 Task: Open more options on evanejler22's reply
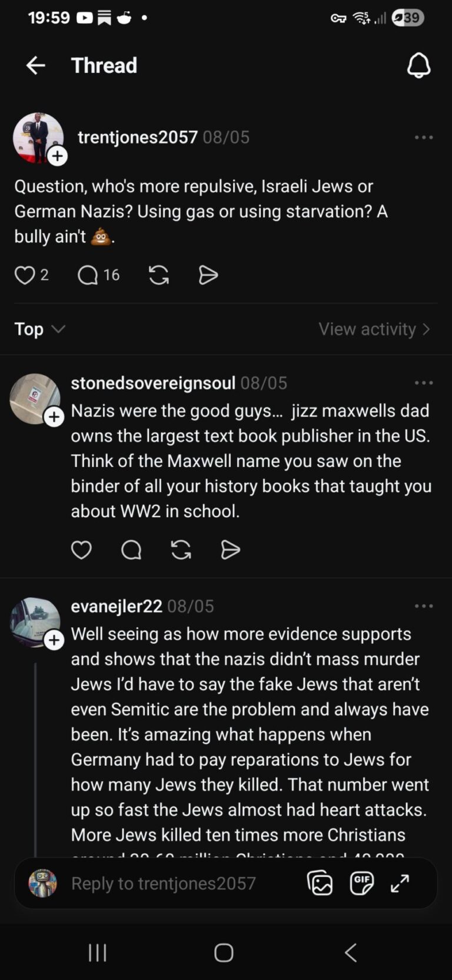(424, 606)
